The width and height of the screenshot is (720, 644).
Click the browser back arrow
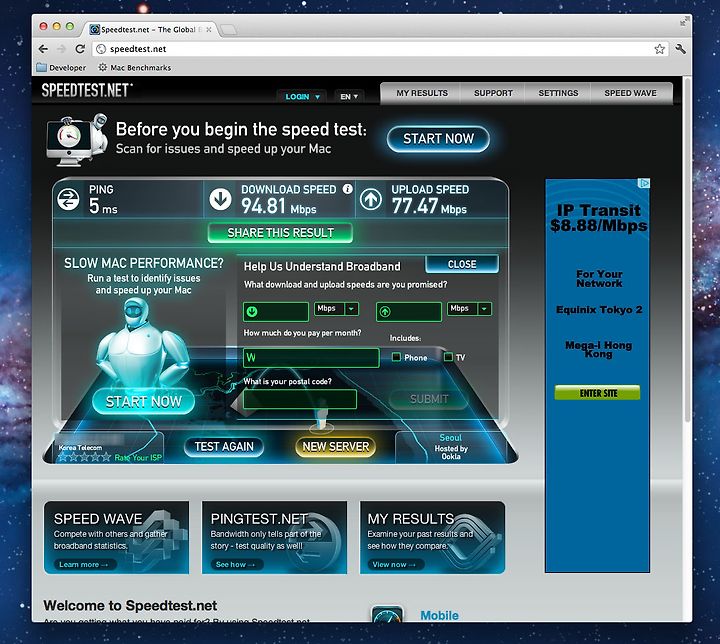[43, 49]
